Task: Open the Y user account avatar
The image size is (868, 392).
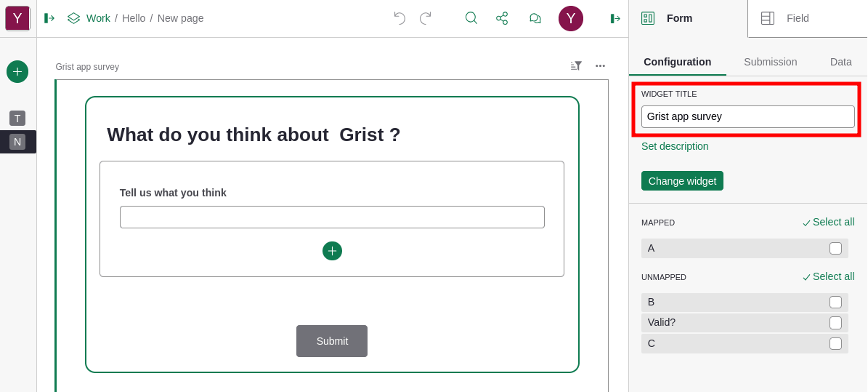Action: tap(571, 18)
